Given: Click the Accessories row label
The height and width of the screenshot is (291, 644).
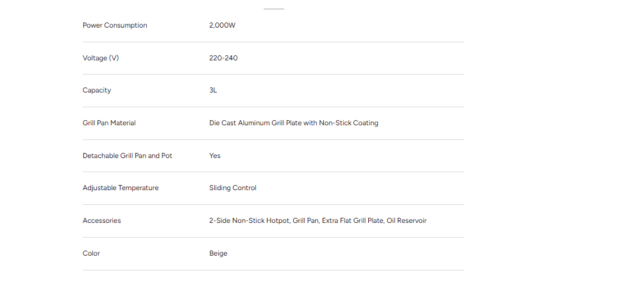Looking at the screenshot, I should (101, 220).
